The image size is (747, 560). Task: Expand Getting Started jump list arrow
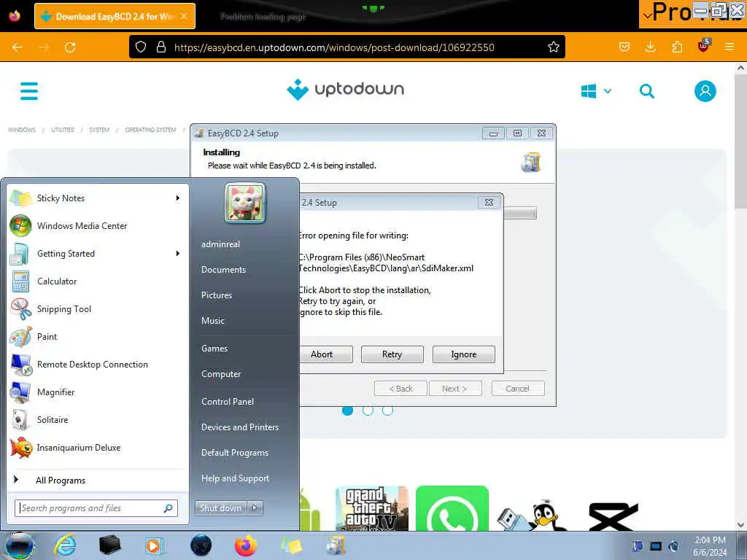pos(178,253)
